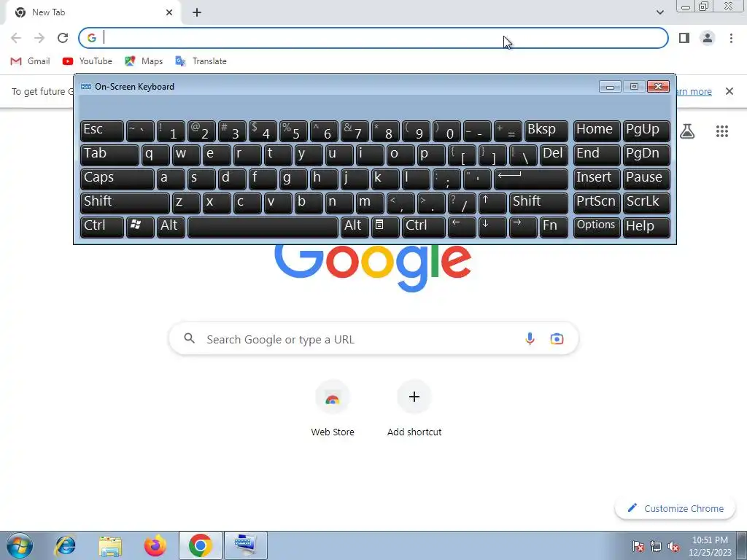747x560 pixels.
Task: Dismiss the notification bar with X
Action: 729,91
